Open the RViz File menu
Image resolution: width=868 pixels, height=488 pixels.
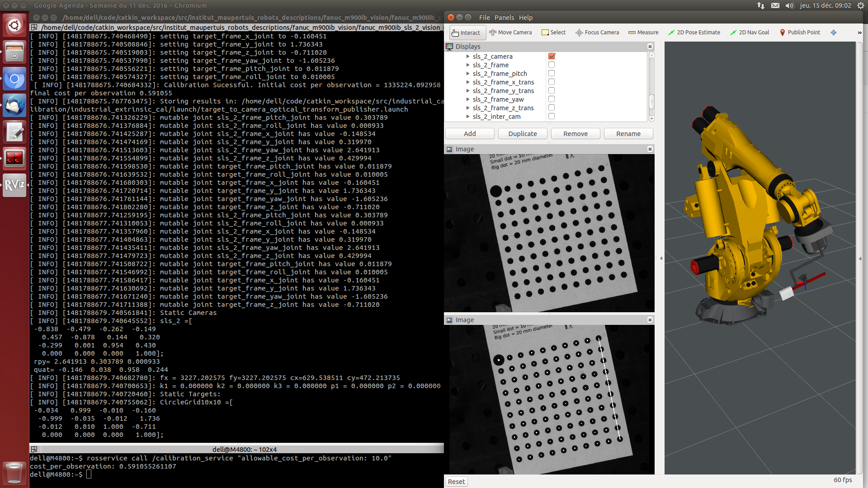484,18
